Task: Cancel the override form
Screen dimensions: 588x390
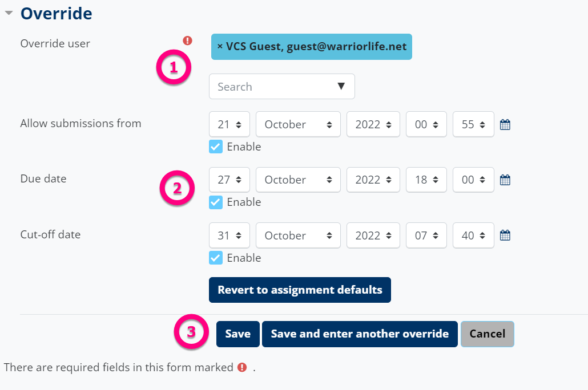Action: pos(487,334)
